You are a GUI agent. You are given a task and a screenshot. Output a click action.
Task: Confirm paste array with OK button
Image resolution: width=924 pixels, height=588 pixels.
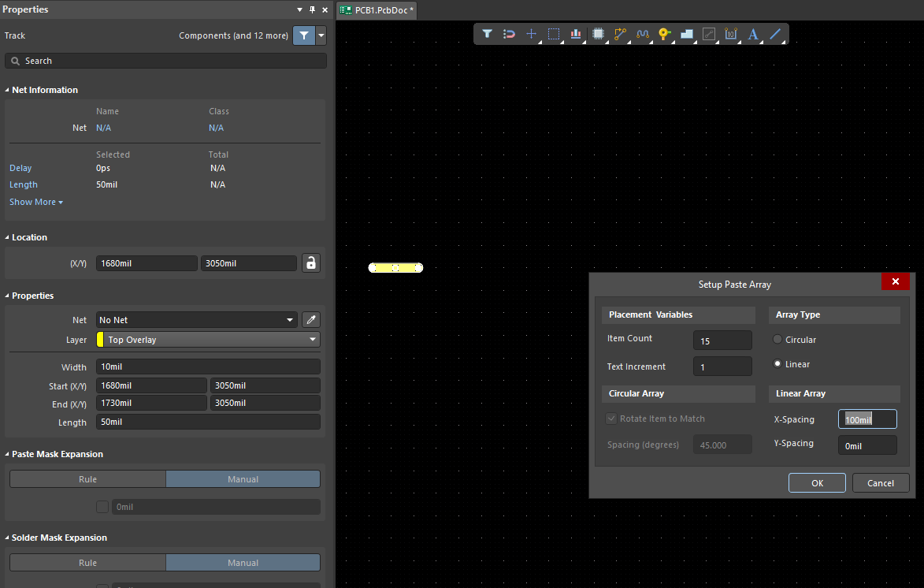pos(817,483)
